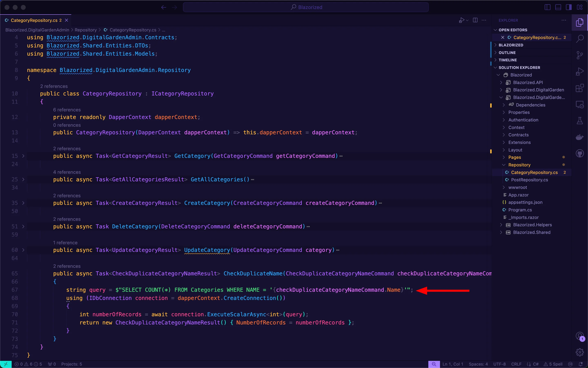Change encoding via UTF-8 status item
The image size is (588, 368).
pyautogui.click(x=499, y=364)
